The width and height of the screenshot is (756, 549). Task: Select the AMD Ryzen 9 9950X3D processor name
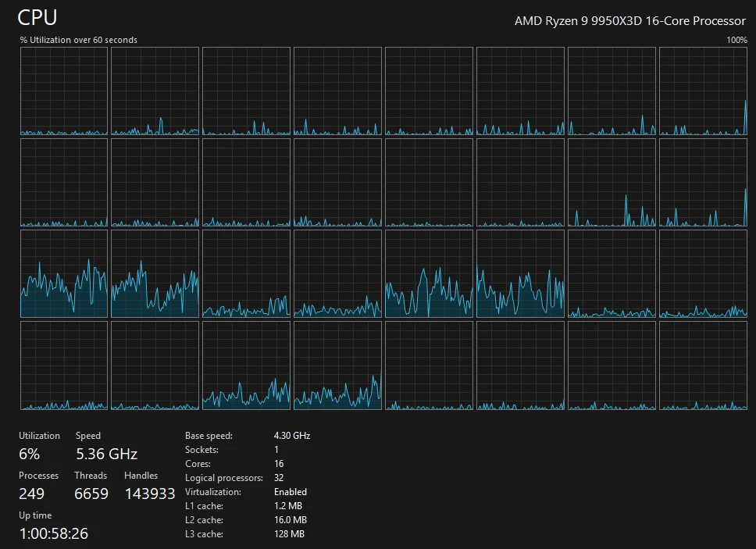coord(629,21)
